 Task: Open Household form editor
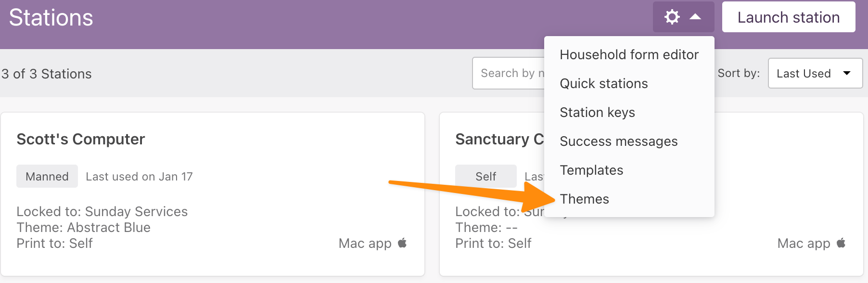pyautogui.click(x=629, y=55)
